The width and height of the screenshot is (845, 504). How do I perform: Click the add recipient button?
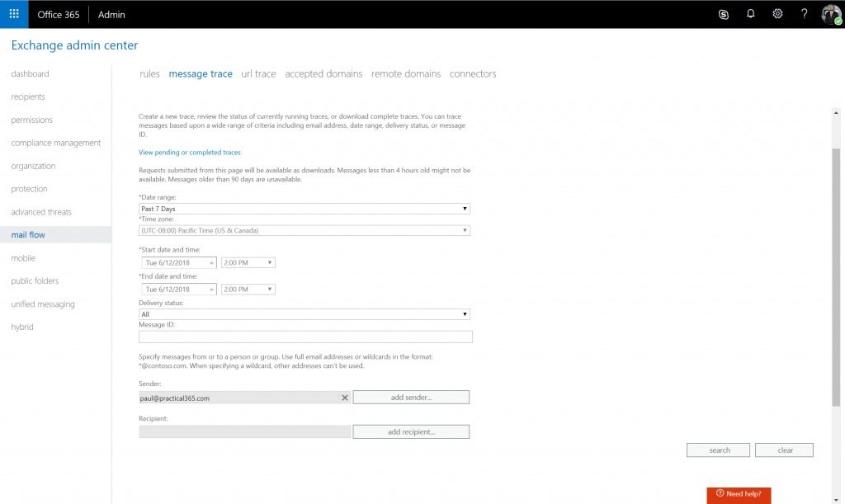click(411, 431)
